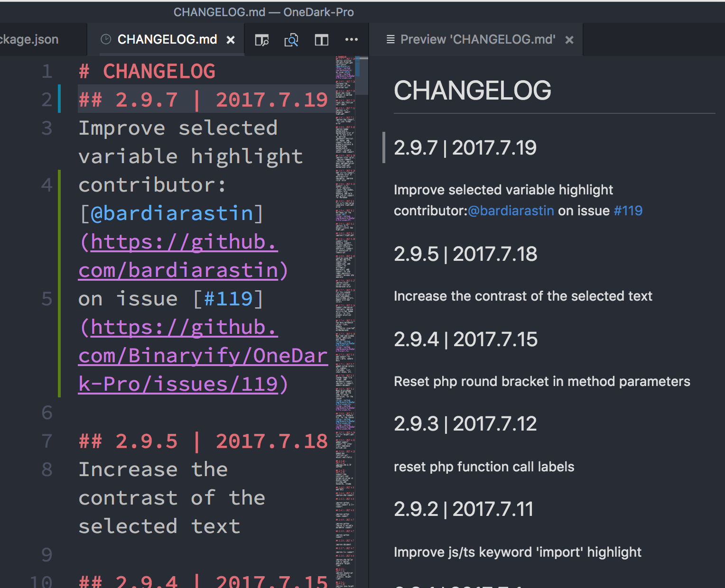Click the minimap viewport slider at top
The height and width of the screenshot is (588, 725).
362,76
